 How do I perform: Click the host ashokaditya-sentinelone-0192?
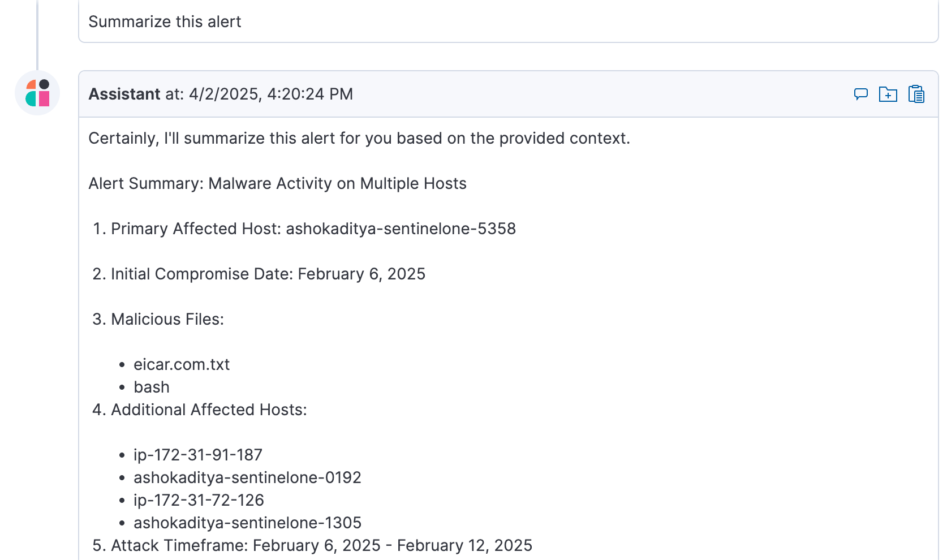click(x=247, y=477)
